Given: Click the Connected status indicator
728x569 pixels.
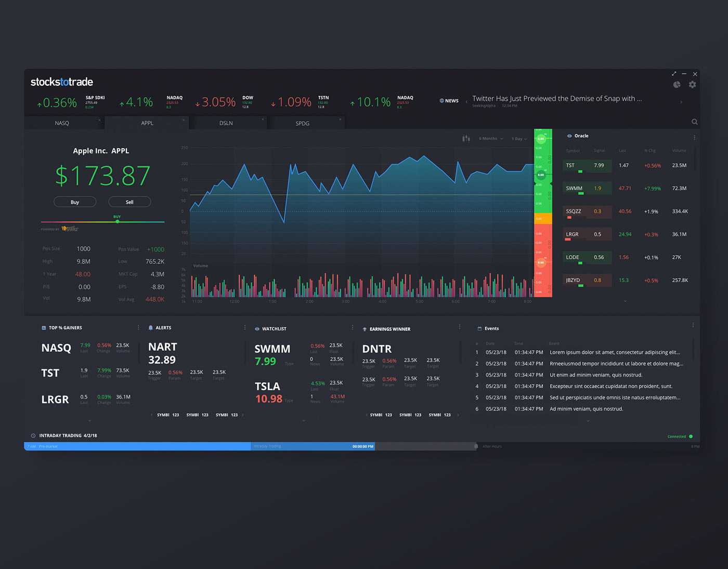Looking at the screenshot, I should (680, 436).
